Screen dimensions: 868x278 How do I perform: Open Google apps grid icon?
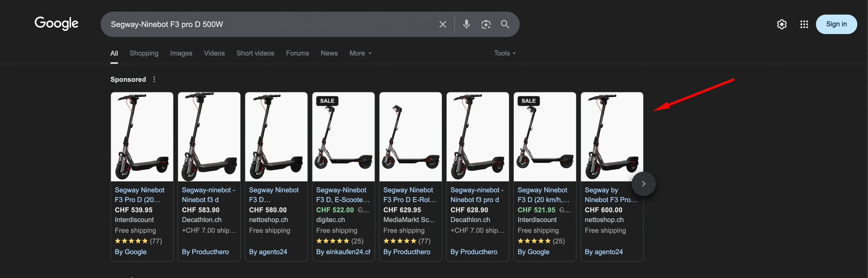[x=804, y=24]
